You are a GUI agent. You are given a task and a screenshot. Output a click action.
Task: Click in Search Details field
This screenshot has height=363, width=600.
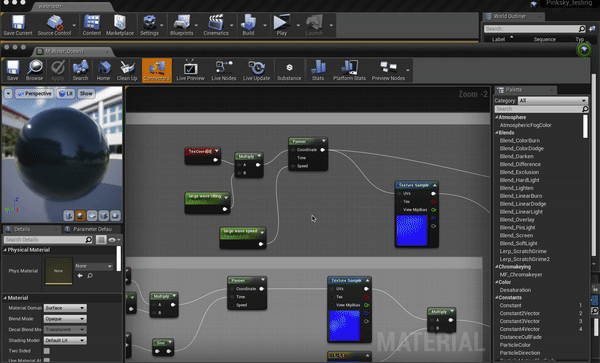tap(48, 240)
